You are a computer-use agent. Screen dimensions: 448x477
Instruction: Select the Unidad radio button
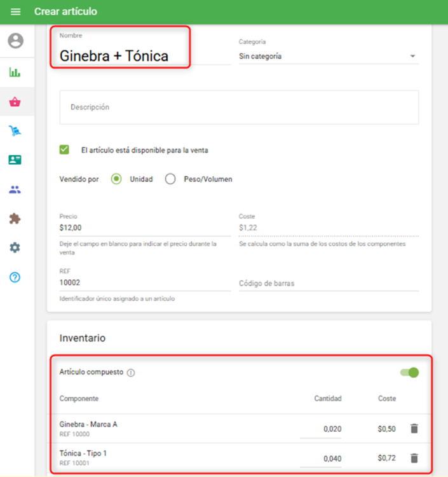(116, 179)
